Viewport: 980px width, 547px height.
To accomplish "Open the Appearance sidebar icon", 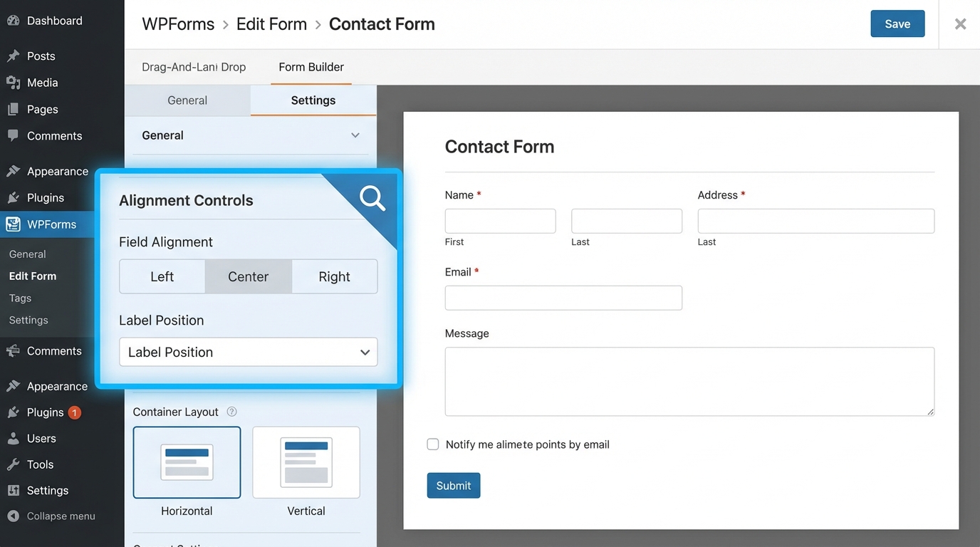I will (13, 171).
